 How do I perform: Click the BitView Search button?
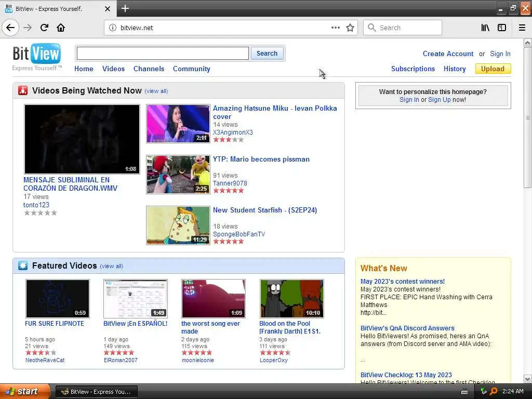[267, 54]
